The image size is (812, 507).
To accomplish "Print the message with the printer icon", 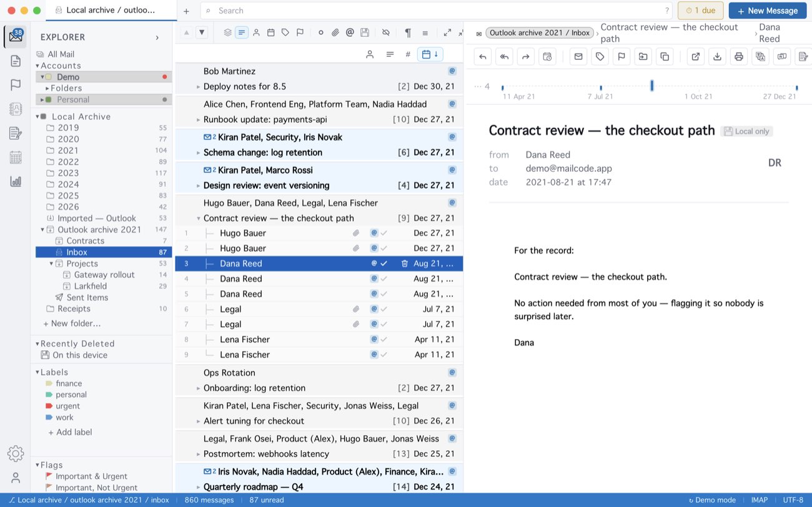I will coord(739,57).
